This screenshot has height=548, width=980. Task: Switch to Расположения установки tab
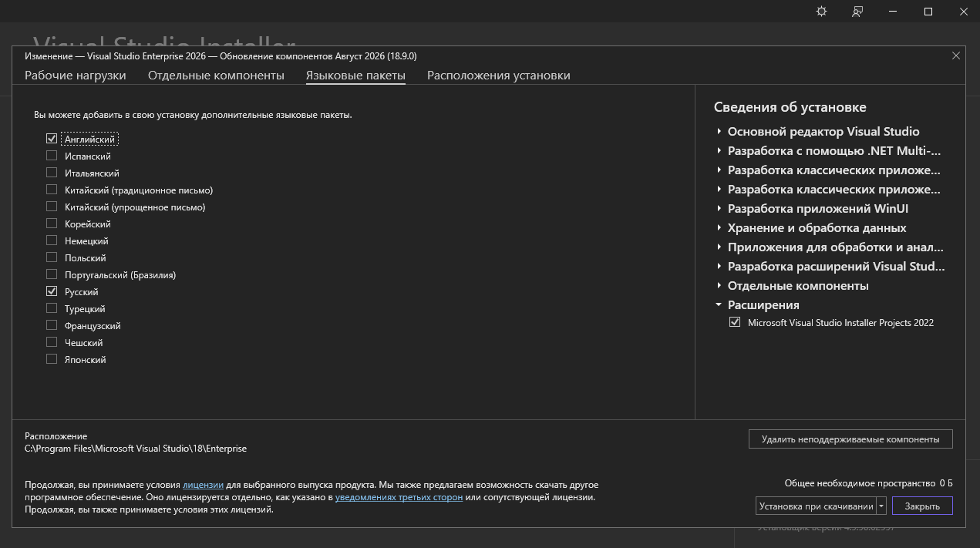(x=499, y=76)
